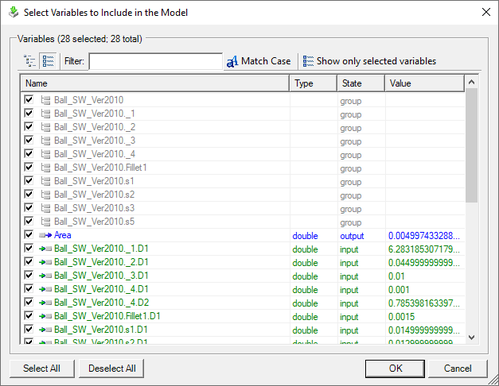Select the Ball_SW_Ver2010._3.D1 row name
Image resolution: width=499 pixels, height=386 pixels.
click(101, 276)
